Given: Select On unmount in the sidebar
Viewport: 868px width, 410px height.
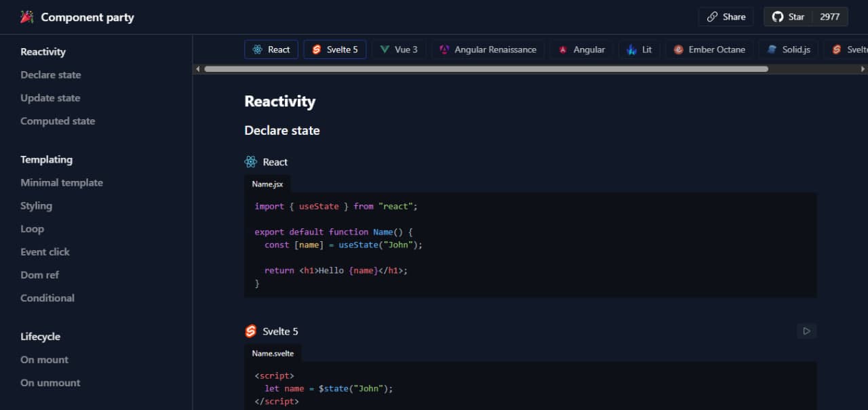Looking at the screenshot, I should pos(50,382).
